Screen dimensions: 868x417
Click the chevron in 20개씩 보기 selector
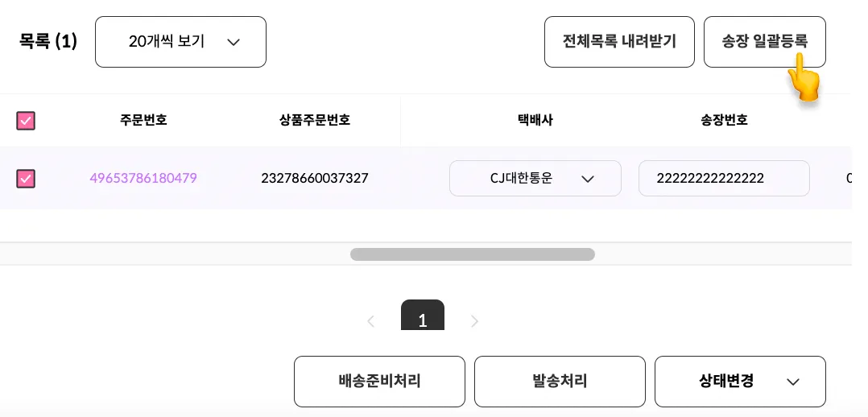pos(234,42)
